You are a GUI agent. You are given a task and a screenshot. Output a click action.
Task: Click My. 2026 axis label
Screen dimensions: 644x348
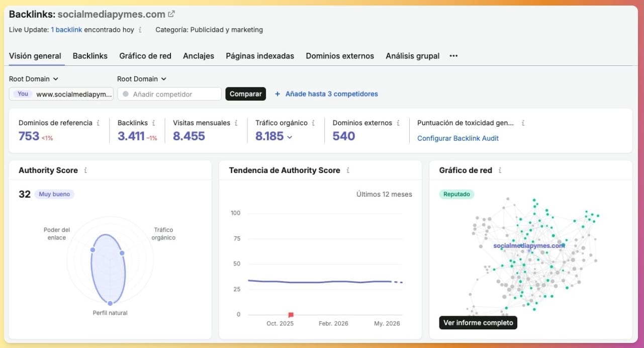tap(387, 324)
